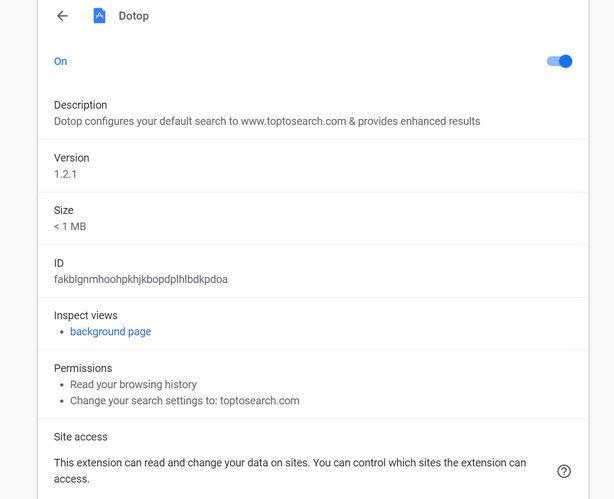This screenshot has height=499, width=614.
Task: Click the Version heading
Action: [x=71, y=158]
